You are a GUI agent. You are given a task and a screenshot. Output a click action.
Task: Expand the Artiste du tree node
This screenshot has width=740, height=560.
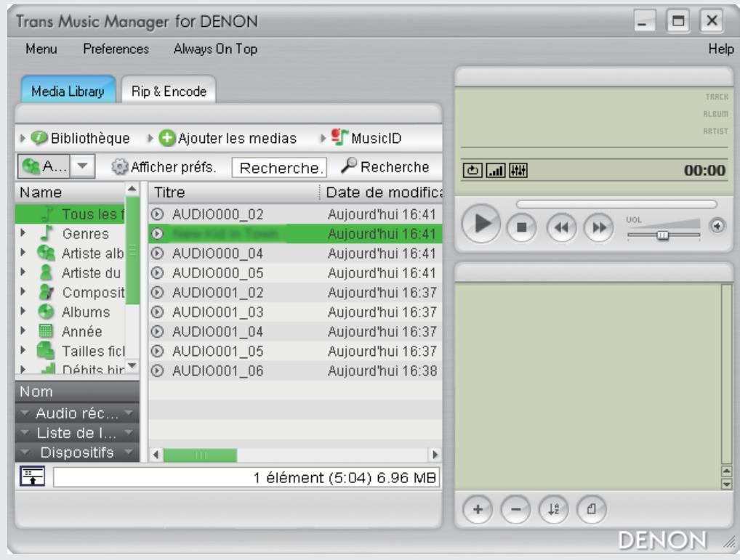(x=23, y=272)
